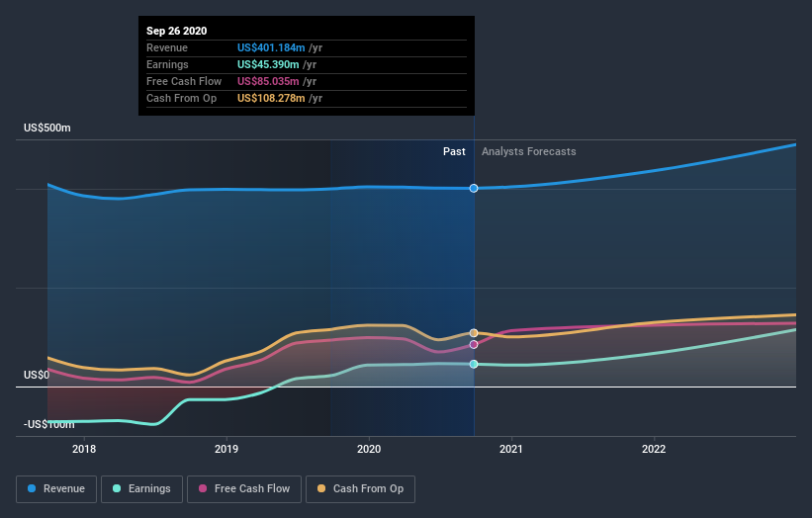Click the 2022 x-axis label

coord(654,449)
